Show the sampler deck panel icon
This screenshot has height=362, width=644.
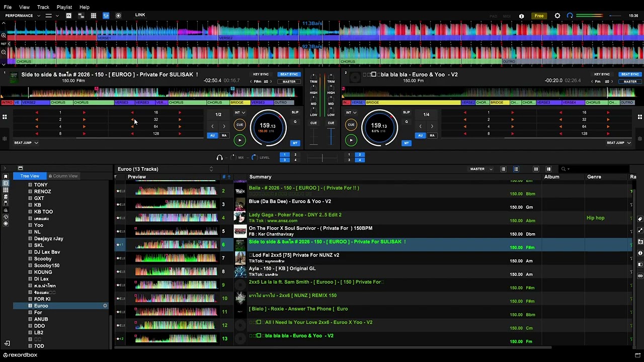pos(81,16)
